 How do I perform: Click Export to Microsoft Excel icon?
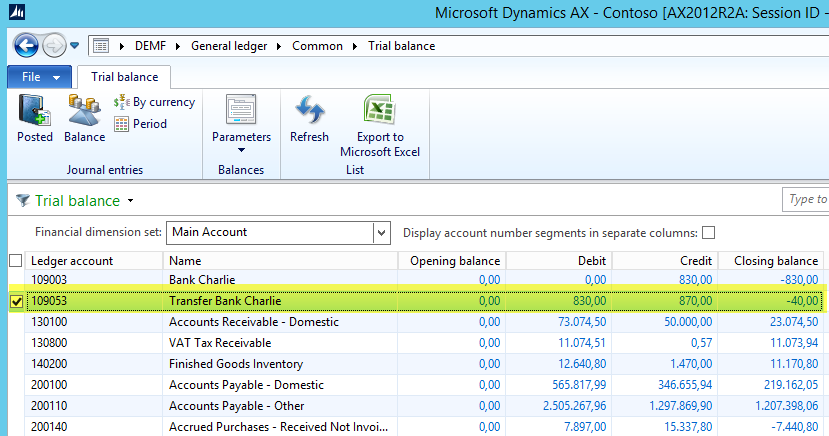[x=380, y=110]
